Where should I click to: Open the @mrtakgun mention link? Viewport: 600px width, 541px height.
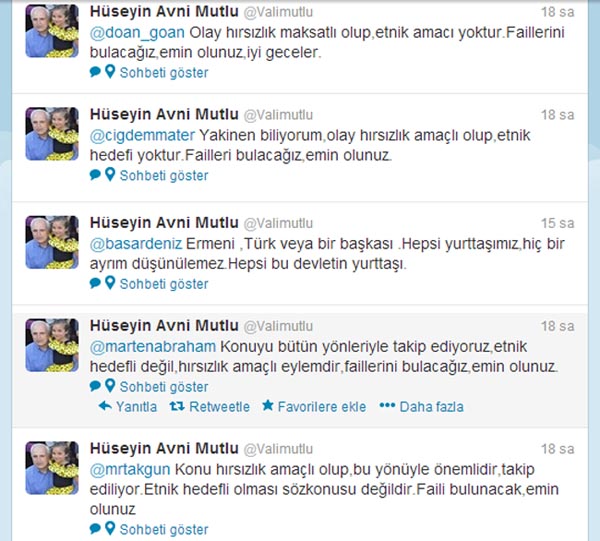tap(130, 469)
